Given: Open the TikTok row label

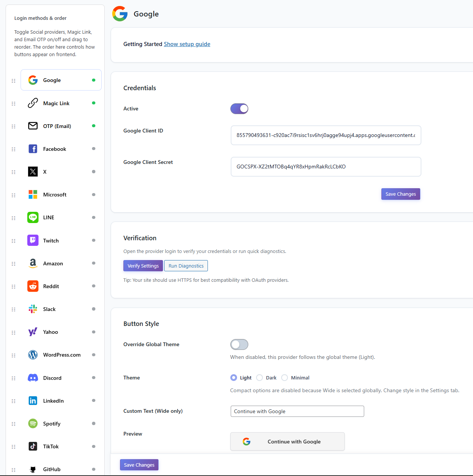Looking at the screenshot, I should pos(51,446).
